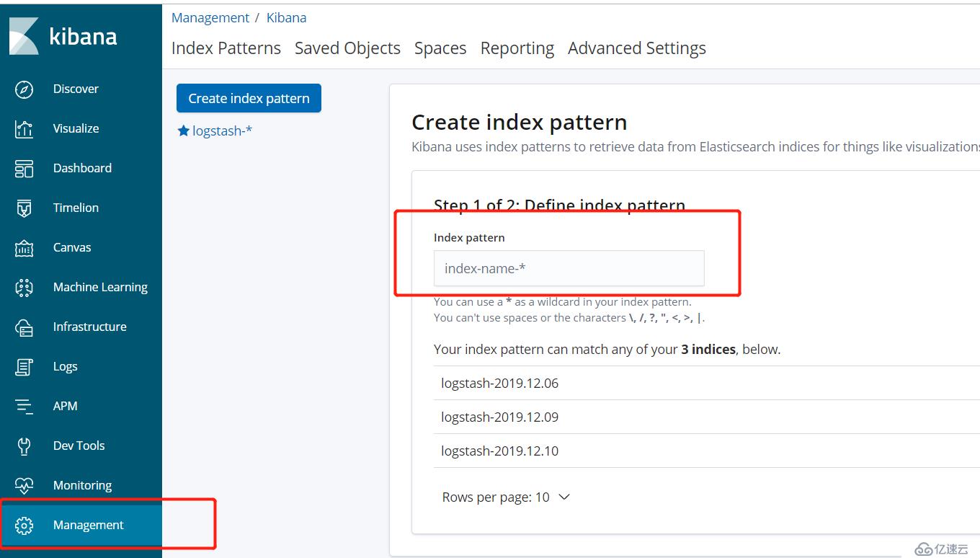
Task: Click the Kibana breadcrumb link
Action: coord(286,18)
